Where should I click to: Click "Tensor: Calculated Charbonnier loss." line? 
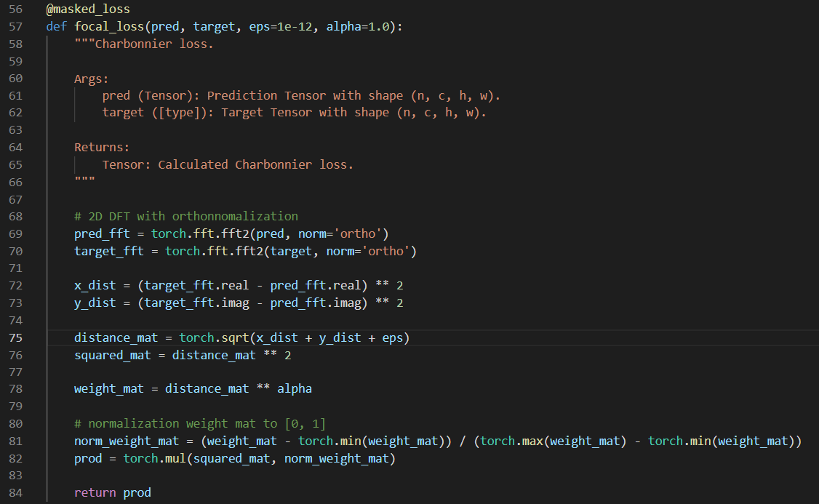[228, 164]
